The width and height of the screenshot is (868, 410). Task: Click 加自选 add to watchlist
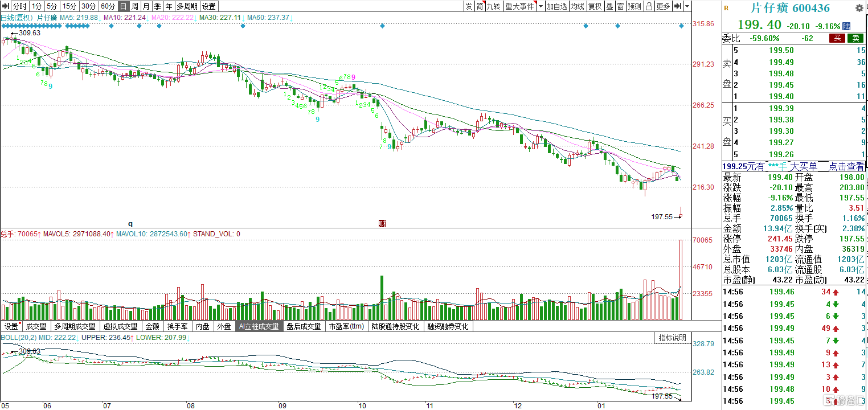[x=556, y=6]
